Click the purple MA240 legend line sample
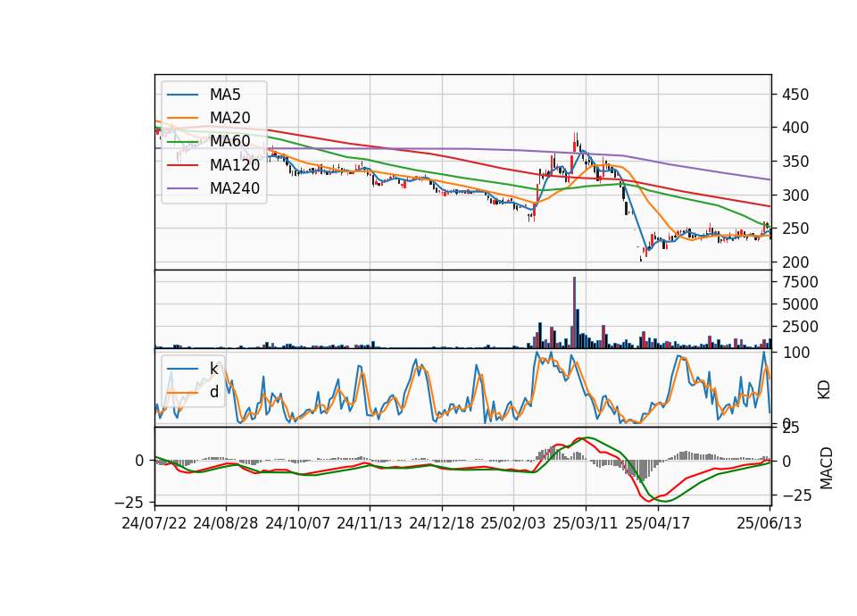 182,188
